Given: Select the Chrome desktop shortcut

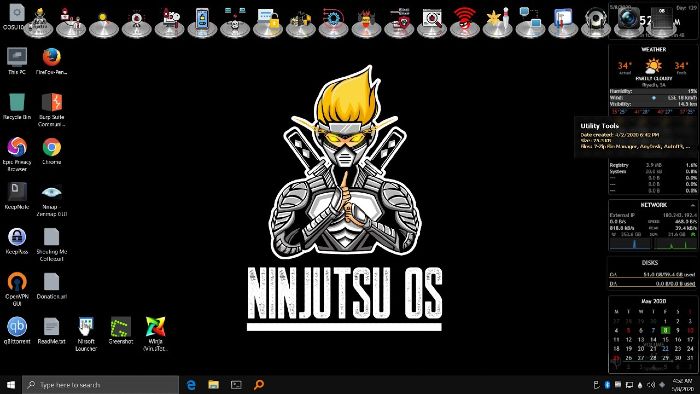Looking at the screenshot, I should click(51, 151).
